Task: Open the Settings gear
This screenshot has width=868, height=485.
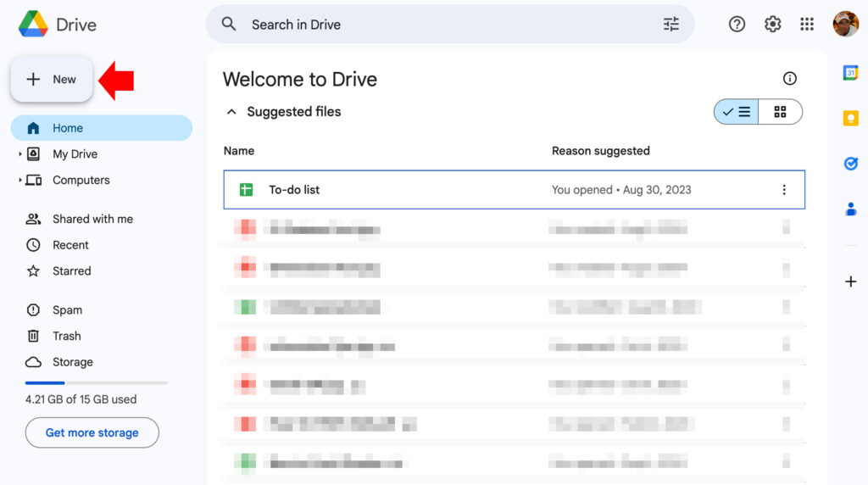Action: [x=772, y=24]
